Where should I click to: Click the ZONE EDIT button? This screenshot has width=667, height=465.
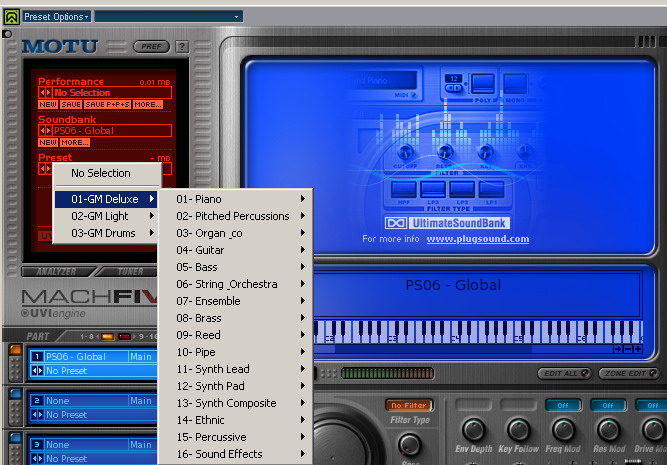[629, 373]
